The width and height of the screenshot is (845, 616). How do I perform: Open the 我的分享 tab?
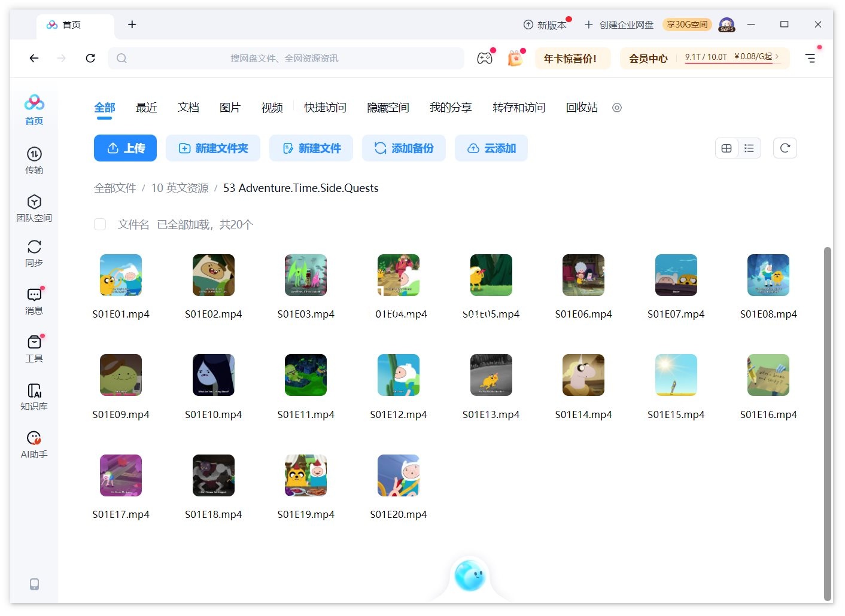coord(451,108)
